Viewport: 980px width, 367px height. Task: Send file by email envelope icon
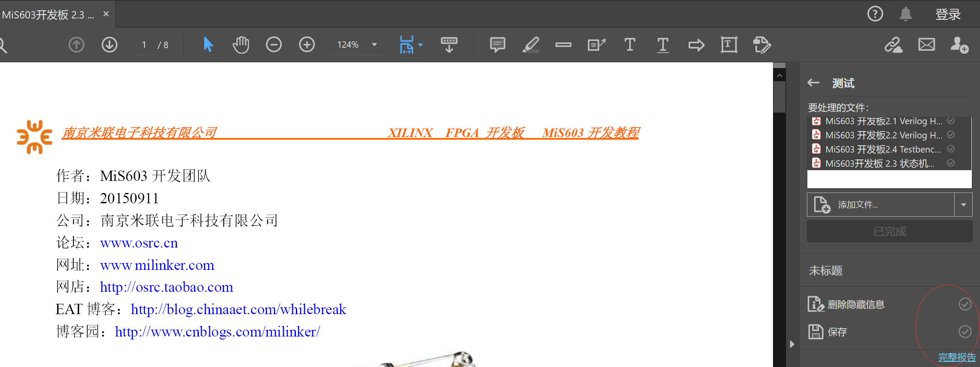coord(926,45)
